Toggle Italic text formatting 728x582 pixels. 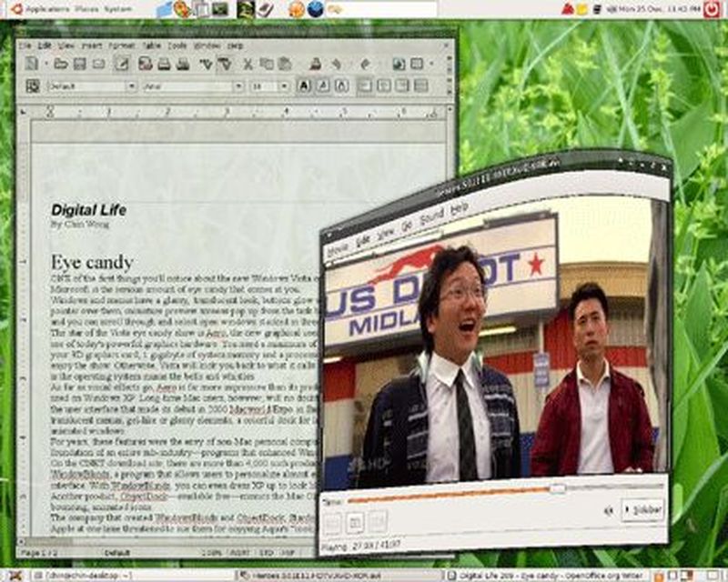pos(323,85)
